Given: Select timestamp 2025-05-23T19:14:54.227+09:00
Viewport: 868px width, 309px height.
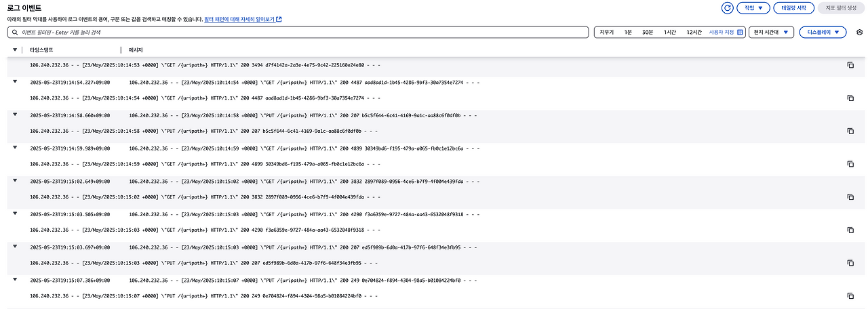Looking at the screenshot, I should pyautogui.click(x=70, y=82).
